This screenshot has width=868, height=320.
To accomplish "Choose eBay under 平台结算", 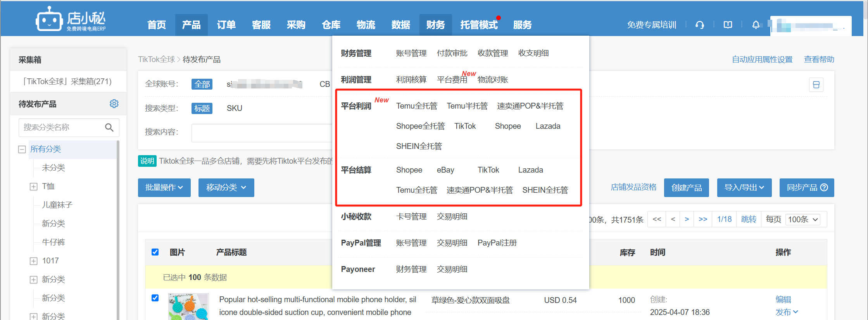I will tap(445, 170).
